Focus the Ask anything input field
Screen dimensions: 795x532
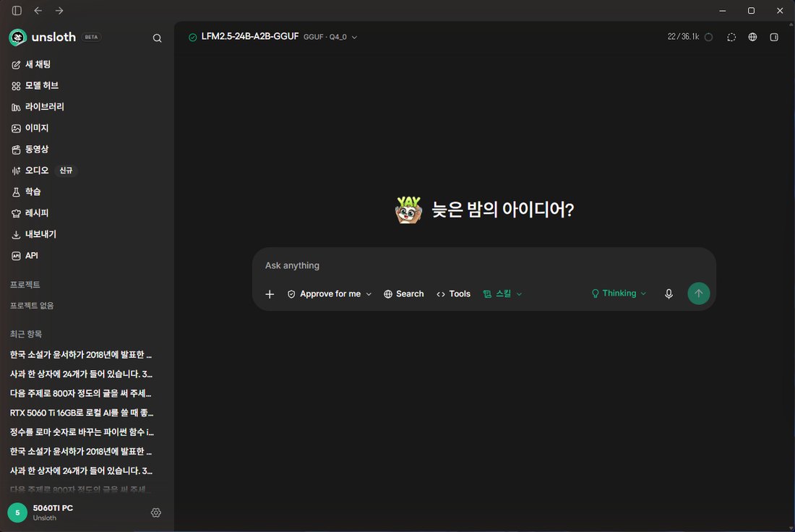484,266
